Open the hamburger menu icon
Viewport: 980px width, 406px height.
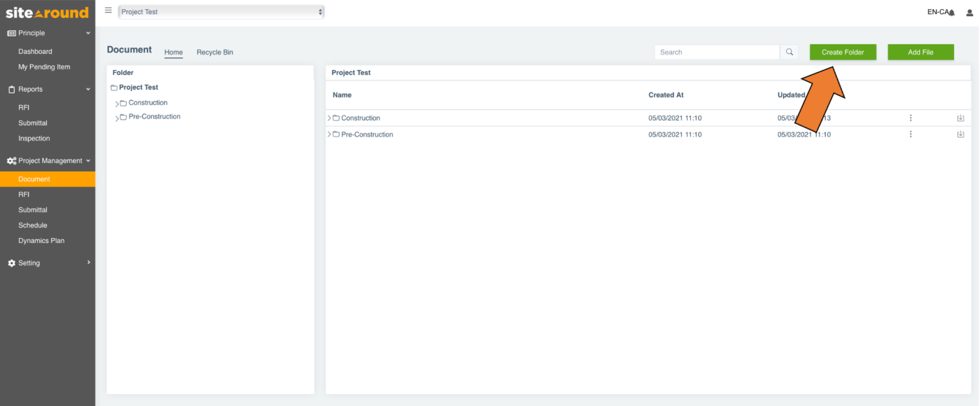tap(108, 10)
